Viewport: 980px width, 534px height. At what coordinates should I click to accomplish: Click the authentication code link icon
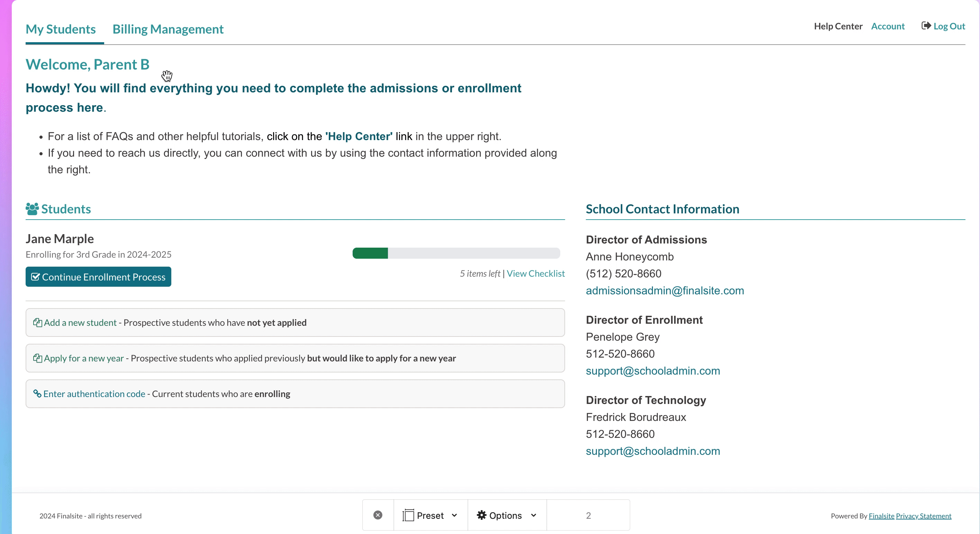tap(37, 394)
